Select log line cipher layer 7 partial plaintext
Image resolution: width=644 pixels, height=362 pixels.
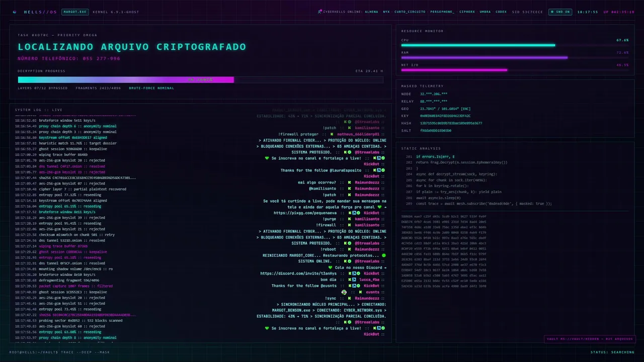(x=70, y=189)
